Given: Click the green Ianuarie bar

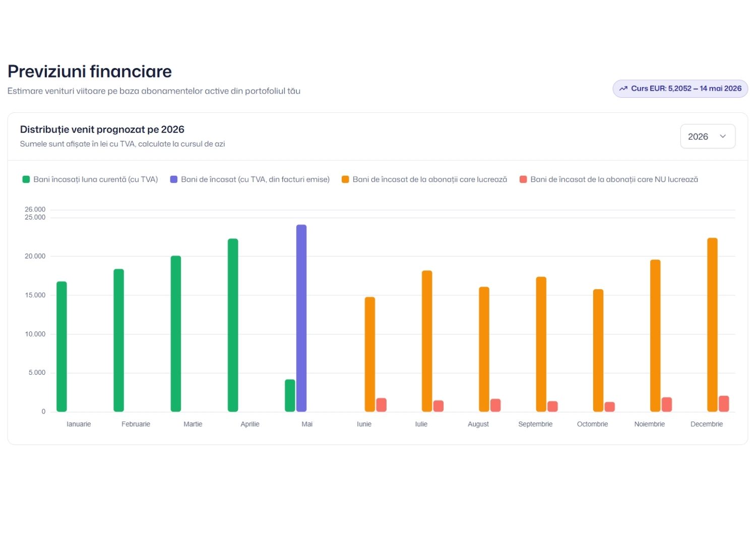Looking at the screenshot, I should point(61,347).
